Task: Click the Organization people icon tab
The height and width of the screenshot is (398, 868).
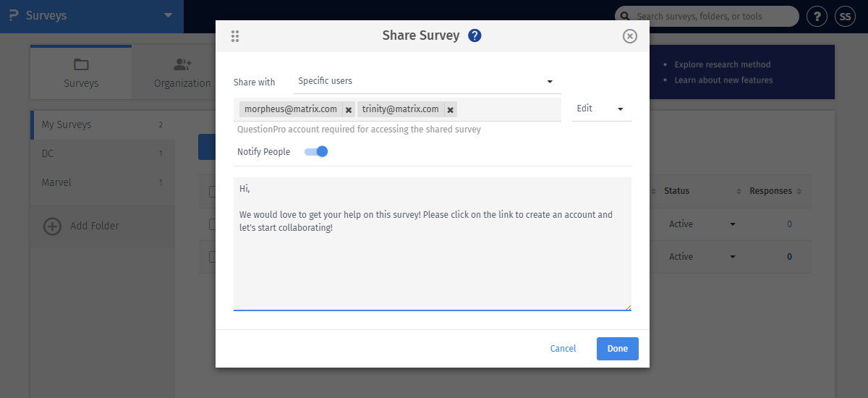Action: pos(182,64)
